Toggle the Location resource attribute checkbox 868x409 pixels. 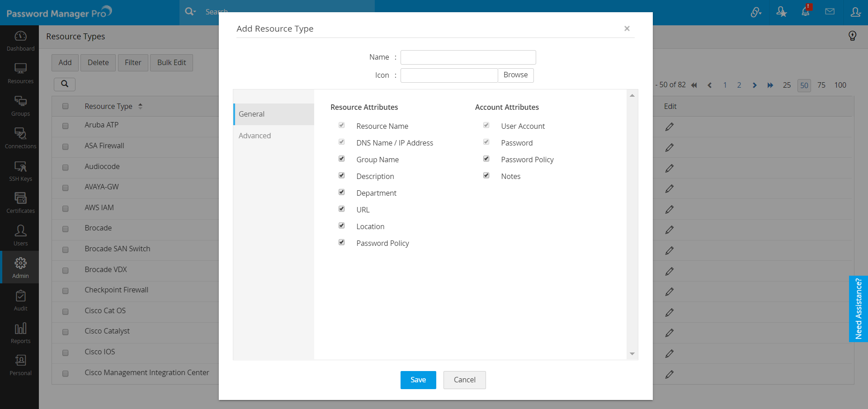click(342, 226)
